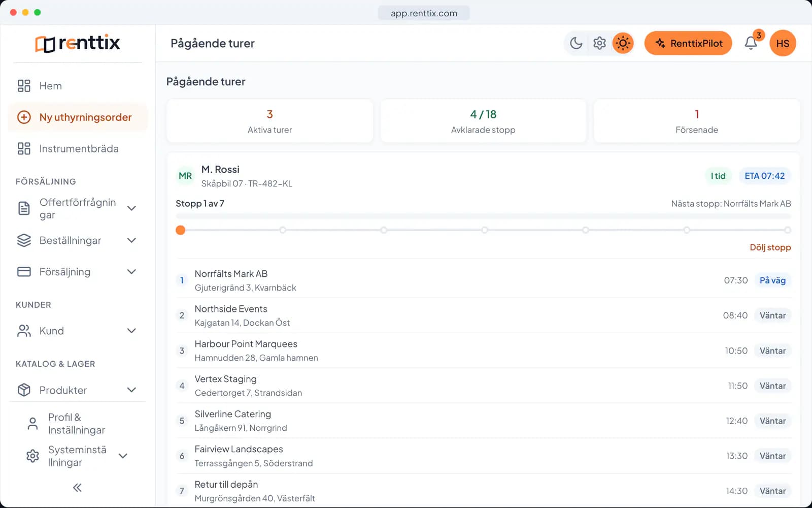Click the I tid status badge
812x508 pixels.
coord(718,176)
